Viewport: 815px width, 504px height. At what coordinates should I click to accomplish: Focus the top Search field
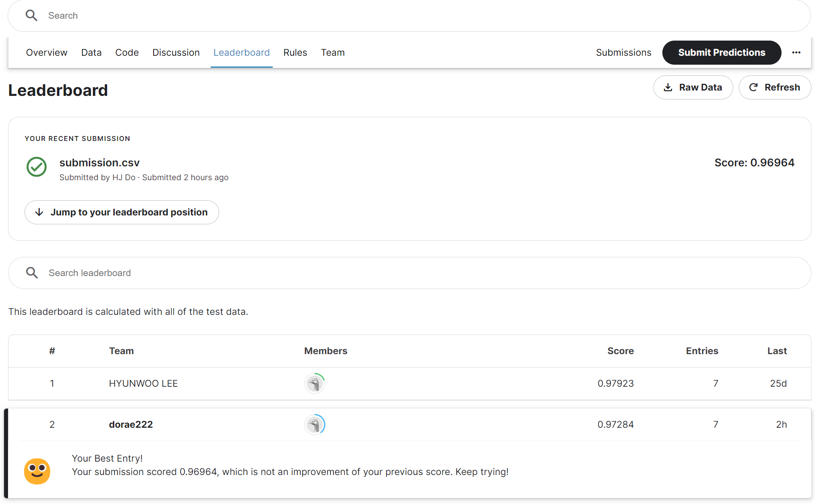[409, 16]
